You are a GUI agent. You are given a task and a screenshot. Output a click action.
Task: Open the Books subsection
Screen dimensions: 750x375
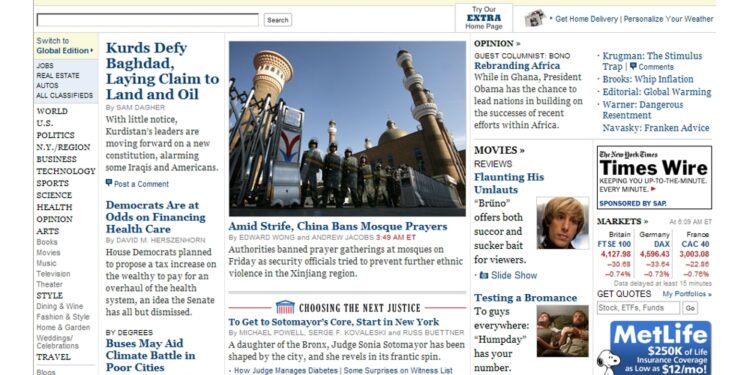(47, 242)
